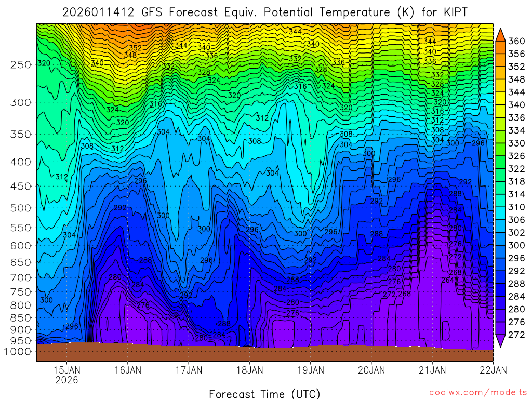
Task: Click the 400 pressure level label
Action: click(20, 162)
